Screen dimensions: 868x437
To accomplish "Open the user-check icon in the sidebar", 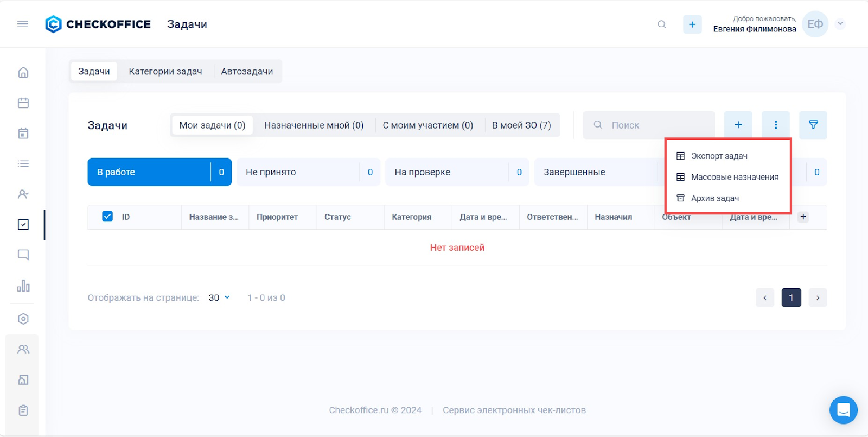I will [x=23, y=194].
